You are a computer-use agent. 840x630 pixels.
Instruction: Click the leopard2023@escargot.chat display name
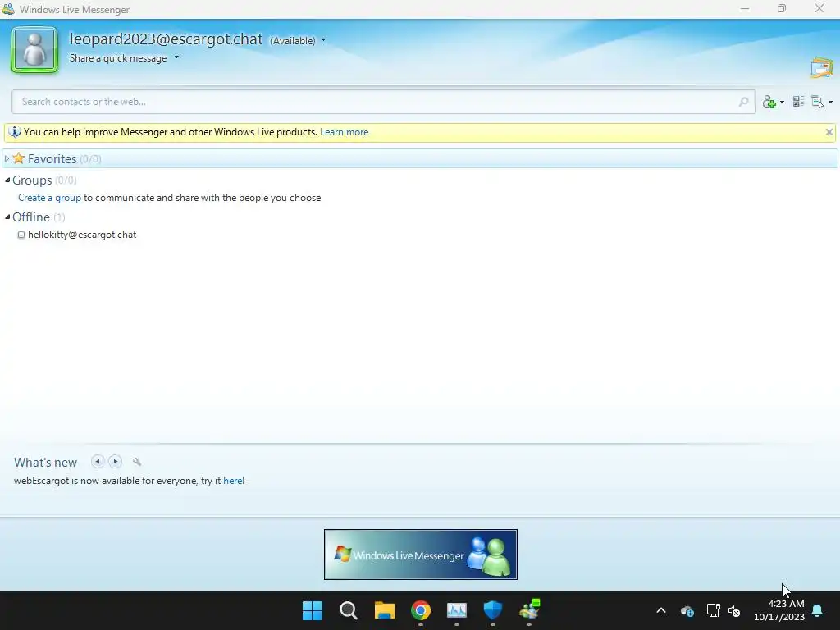pos(166,39)
